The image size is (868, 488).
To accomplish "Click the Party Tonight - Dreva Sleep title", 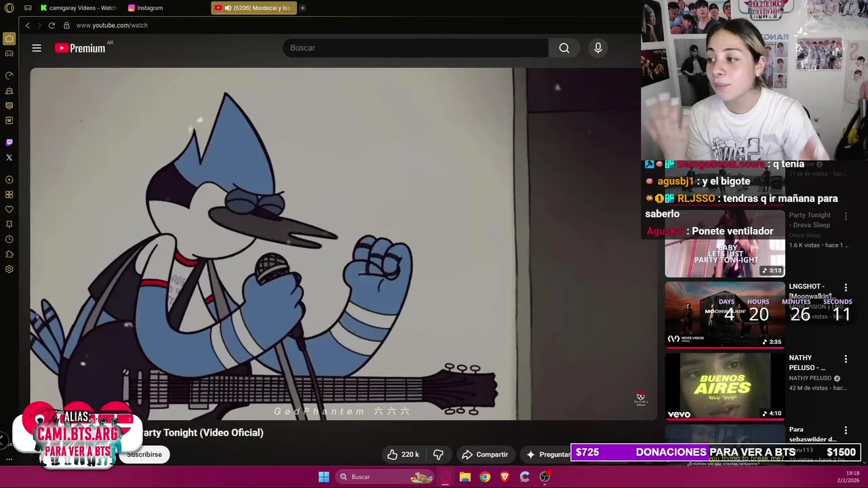I will pos(810,220).
